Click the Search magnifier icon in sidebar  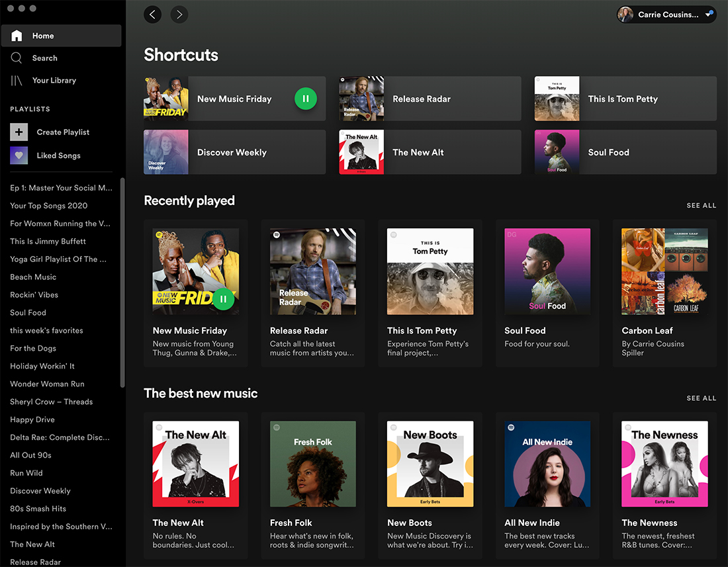click(17, 58)
